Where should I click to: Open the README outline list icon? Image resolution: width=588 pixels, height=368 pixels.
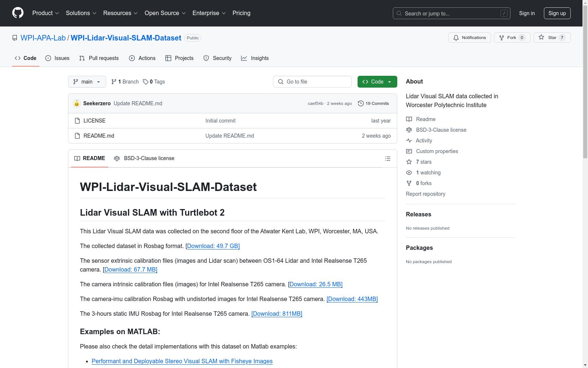pyautogui.click(x=388, y=158)
